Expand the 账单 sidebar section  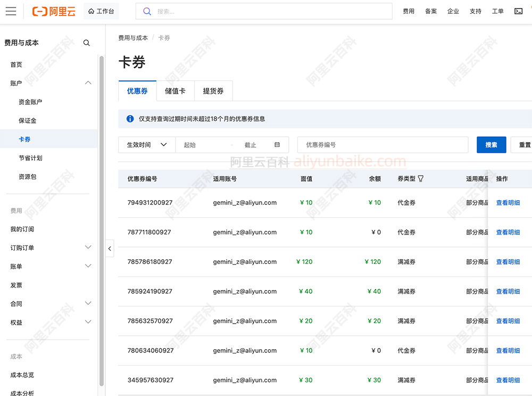pyautogui.click(x=88, y=266)
